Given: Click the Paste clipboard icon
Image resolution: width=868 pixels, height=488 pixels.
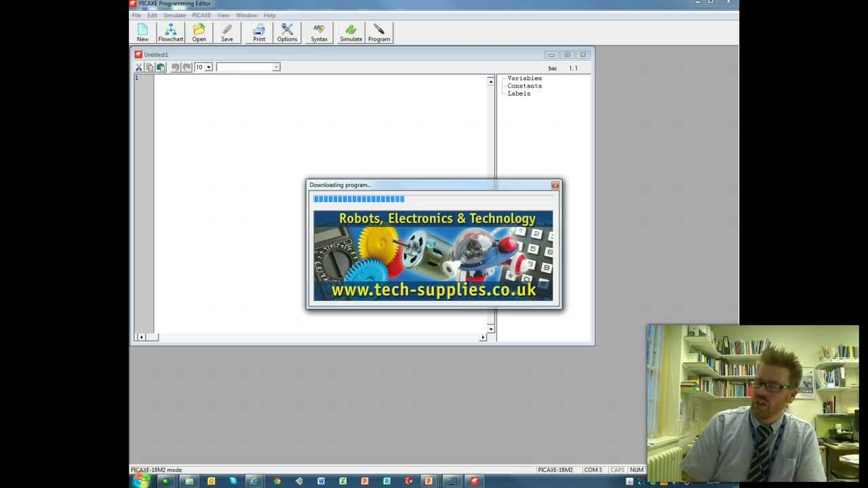Looking at the screenshot, I should [x=161, y=67].
